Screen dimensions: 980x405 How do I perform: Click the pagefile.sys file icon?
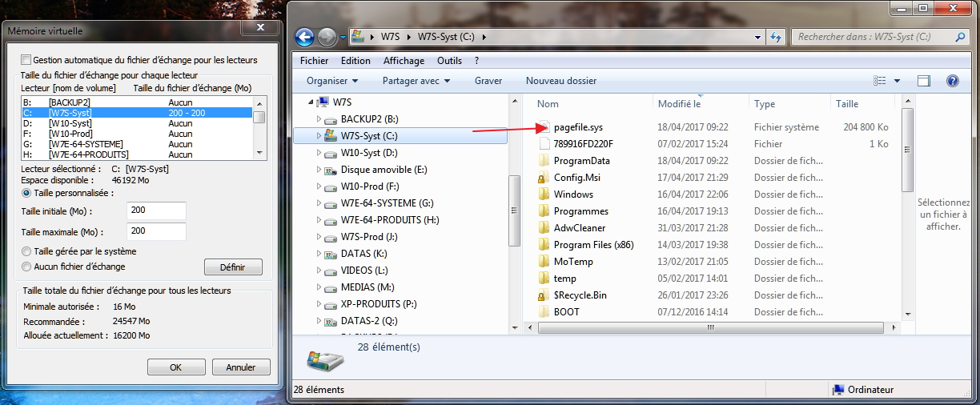(x=544, y=127)
